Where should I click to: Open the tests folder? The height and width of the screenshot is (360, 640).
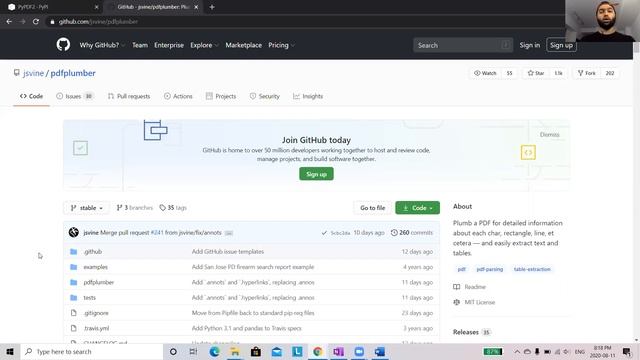[89, 298]
